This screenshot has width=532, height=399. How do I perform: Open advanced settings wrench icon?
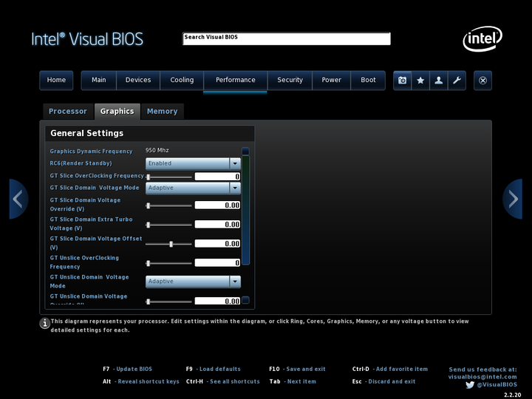point(457,81)
